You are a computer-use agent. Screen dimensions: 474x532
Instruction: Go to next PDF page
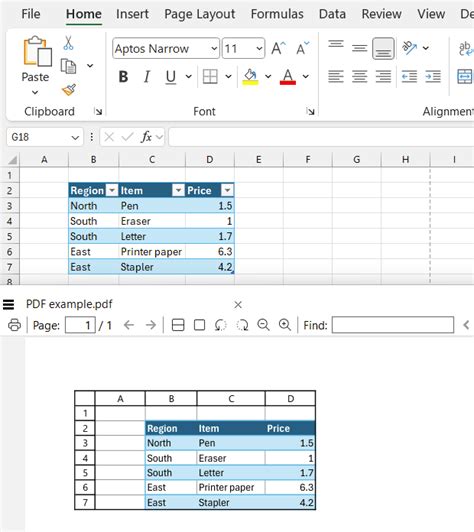(151, 325)
